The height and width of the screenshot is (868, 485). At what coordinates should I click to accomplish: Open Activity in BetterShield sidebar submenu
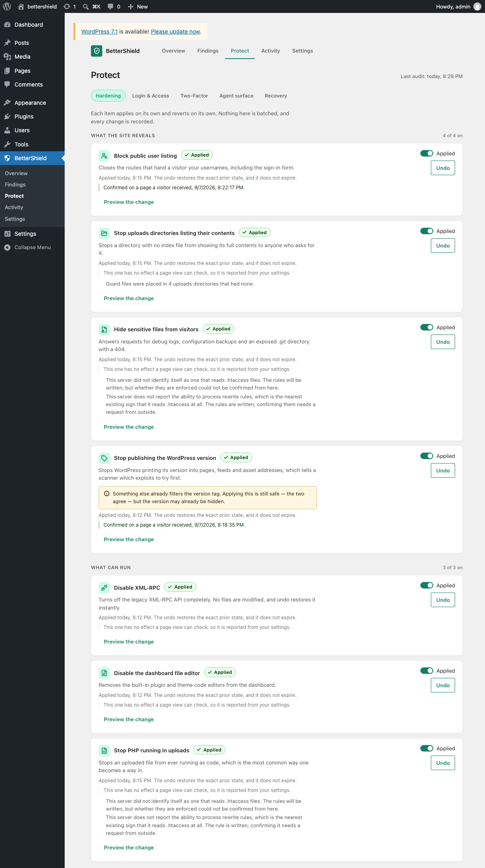14,207
